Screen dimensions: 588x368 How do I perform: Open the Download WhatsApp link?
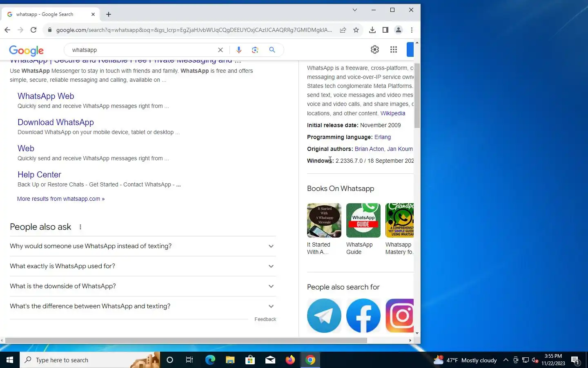56,122
